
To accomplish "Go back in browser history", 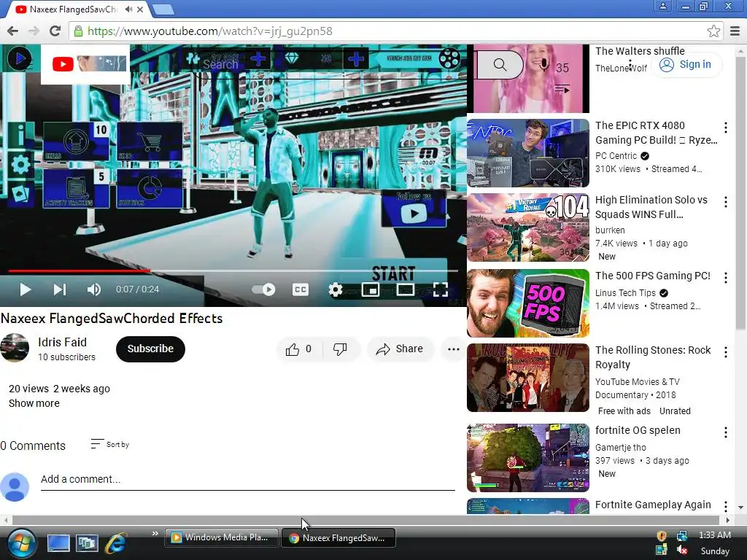I will 13,31.
